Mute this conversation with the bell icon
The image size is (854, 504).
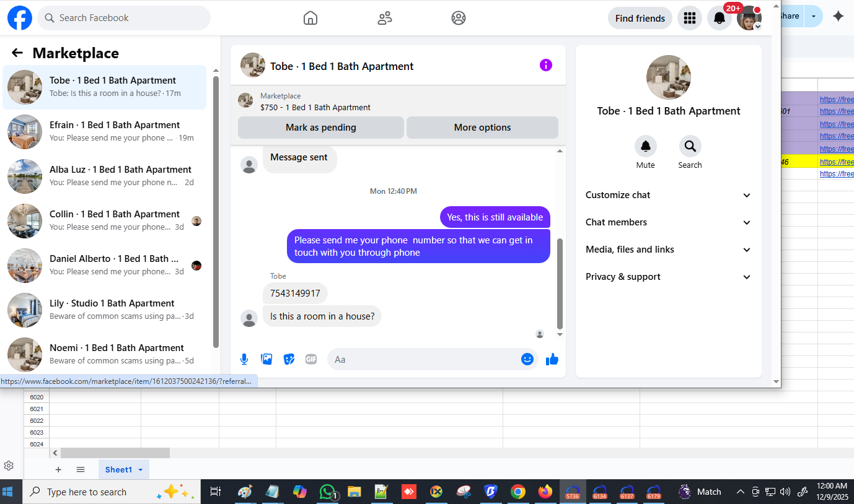click(x=646, y=146)
